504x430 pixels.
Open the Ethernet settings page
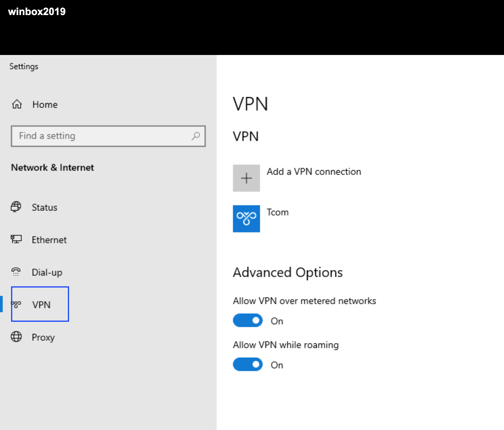click(49, 240)
